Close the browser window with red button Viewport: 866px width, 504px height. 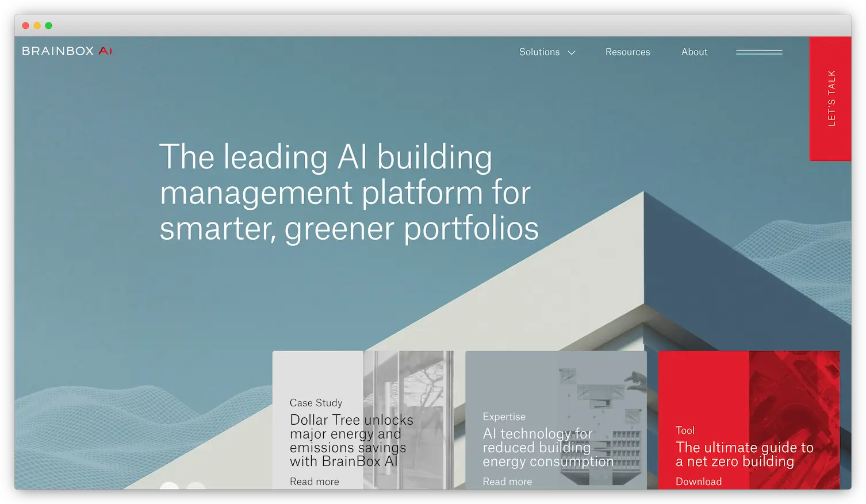(x=25, y=25)
